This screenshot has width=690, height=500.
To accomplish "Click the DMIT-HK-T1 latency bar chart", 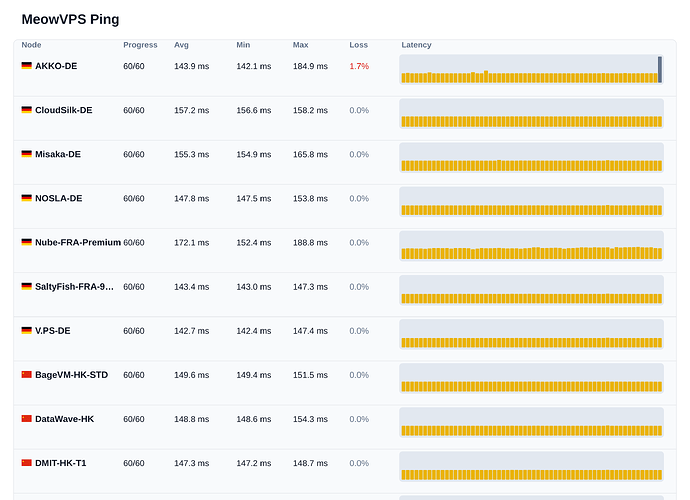I will 531,466.
